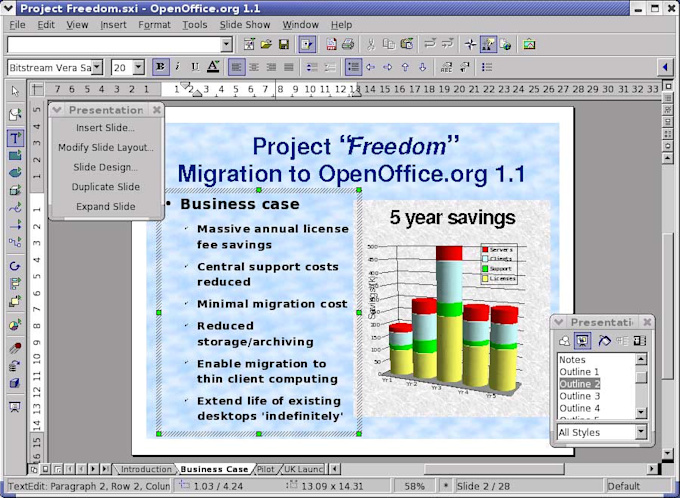
Task: Start slide show from the toolbar
Action: click(x=15, y=408)
